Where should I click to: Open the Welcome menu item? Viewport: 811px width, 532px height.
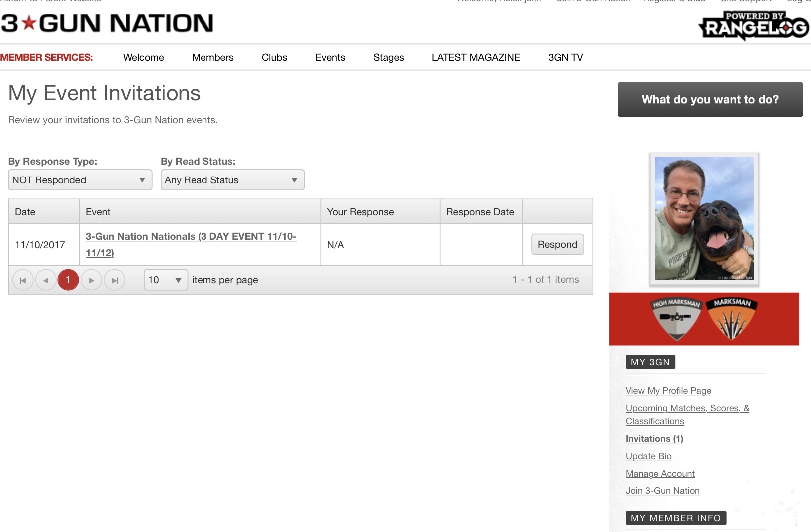coord(144,57)
